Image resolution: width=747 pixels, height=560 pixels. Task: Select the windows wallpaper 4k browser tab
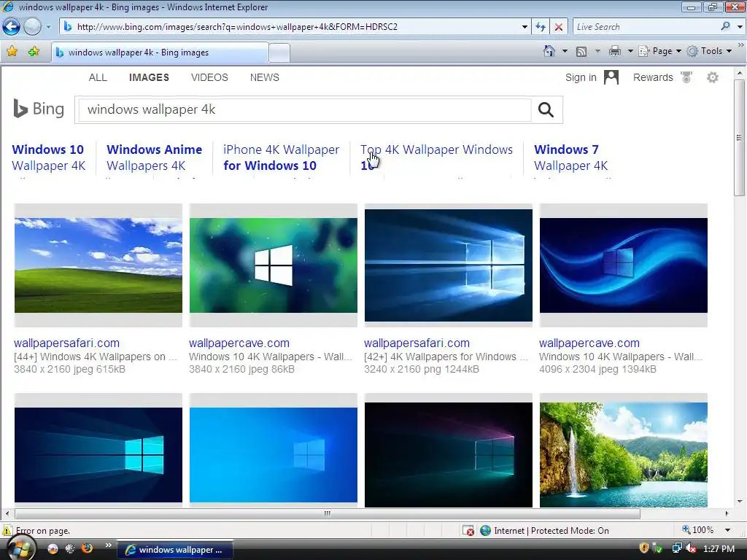tap(160, 52)
